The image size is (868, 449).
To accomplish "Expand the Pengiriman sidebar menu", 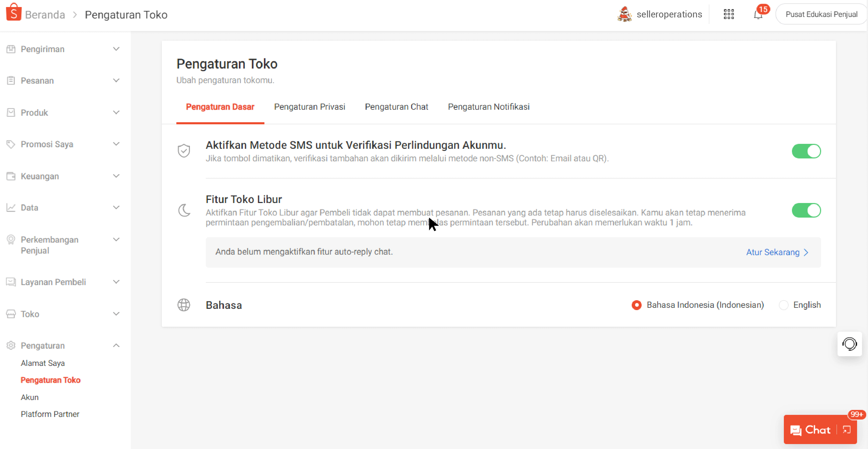I will tap(116, 49).
